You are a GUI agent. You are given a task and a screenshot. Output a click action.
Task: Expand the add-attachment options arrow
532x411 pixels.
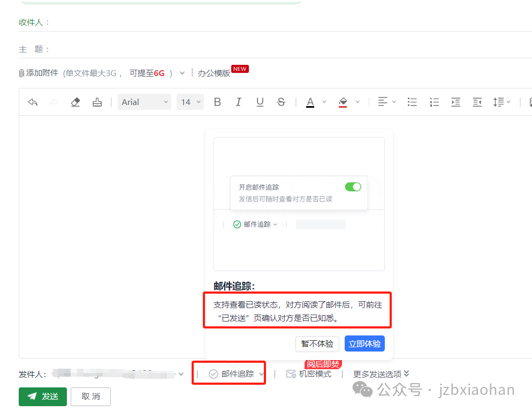182,73
